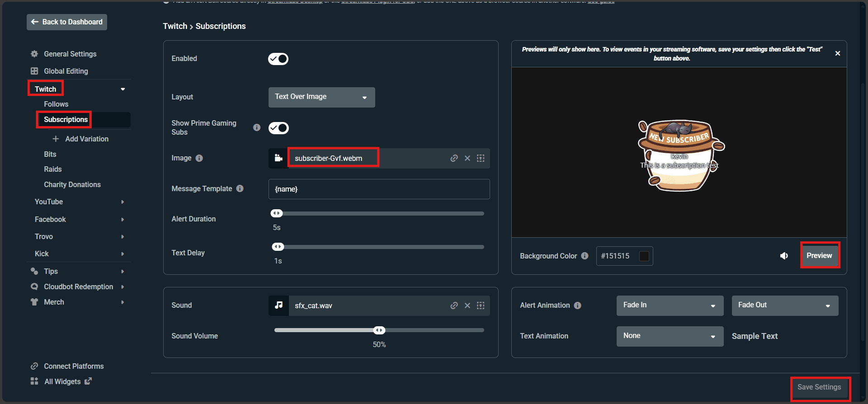Expand the Cloudbot Redemption arrow
868x404 pixels.
pyautogui.click(x=123, y=287)
